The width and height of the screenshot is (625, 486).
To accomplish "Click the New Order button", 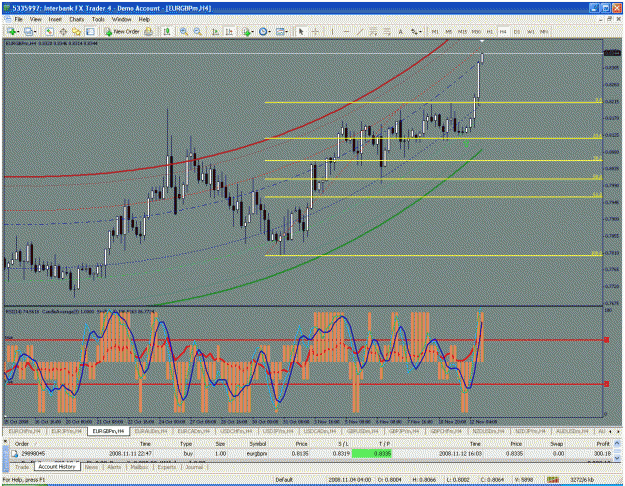I will [x=122, y=31].
